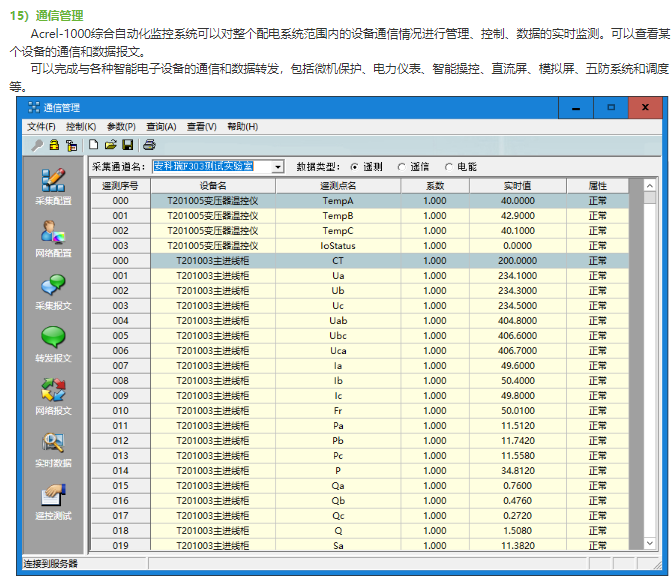Screen dimensions: 672x579
Task: Click the 实时值 column header
Action: [x=518, y=186]
